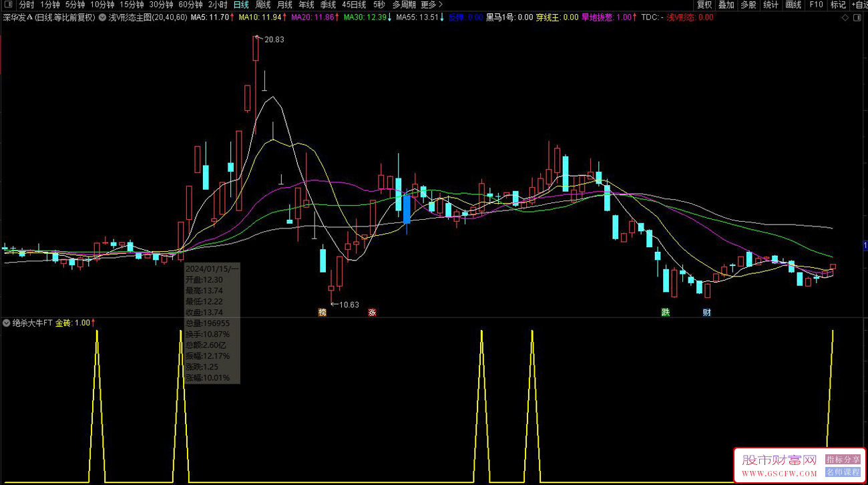Open the 画线 drawing tools button

(793, 5)
